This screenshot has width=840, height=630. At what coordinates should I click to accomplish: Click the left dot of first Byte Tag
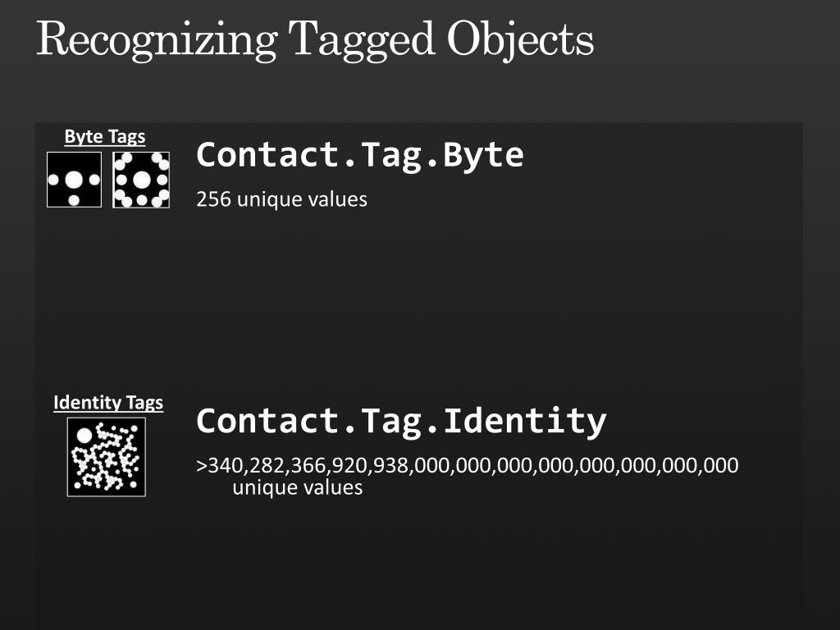coord(53,180)
